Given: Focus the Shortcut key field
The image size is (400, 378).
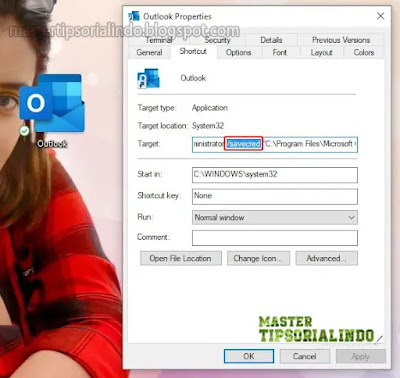Looking at the screenshot, I should pyautogui.click(x=275, y=196).
